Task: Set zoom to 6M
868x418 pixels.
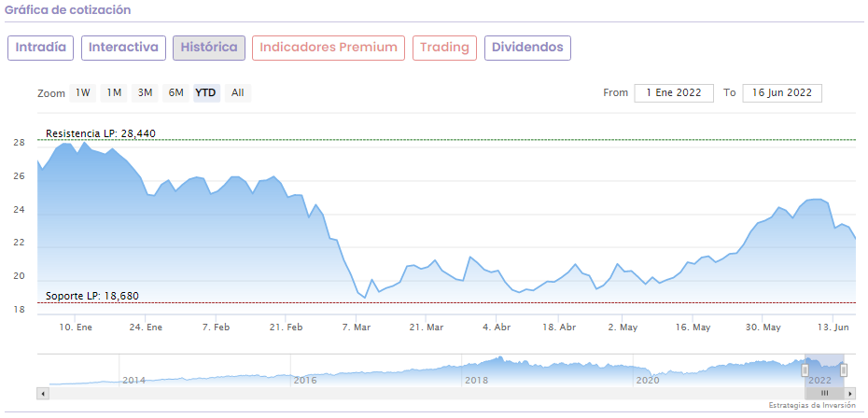Action: pyautogui.click(x=176, y=93)
